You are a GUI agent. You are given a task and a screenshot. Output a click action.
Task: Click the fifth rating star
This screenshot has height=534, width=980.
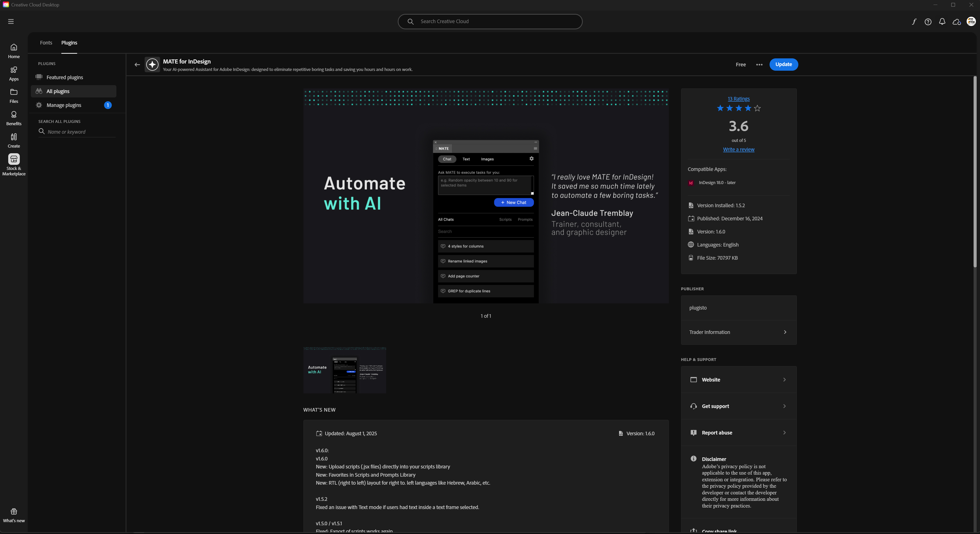point(757,108)
